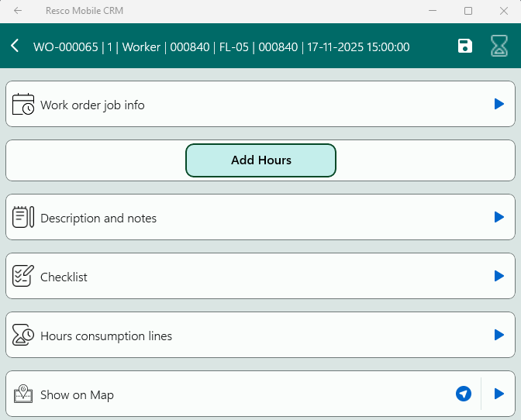Expand the Hours consumption lines arrow
521x420 pixels.
point(499,335)
